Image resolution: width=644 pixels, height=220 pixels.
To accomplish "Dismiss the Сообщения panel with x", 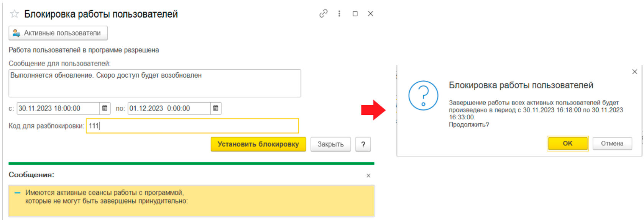I will click(x=368, y=176).
